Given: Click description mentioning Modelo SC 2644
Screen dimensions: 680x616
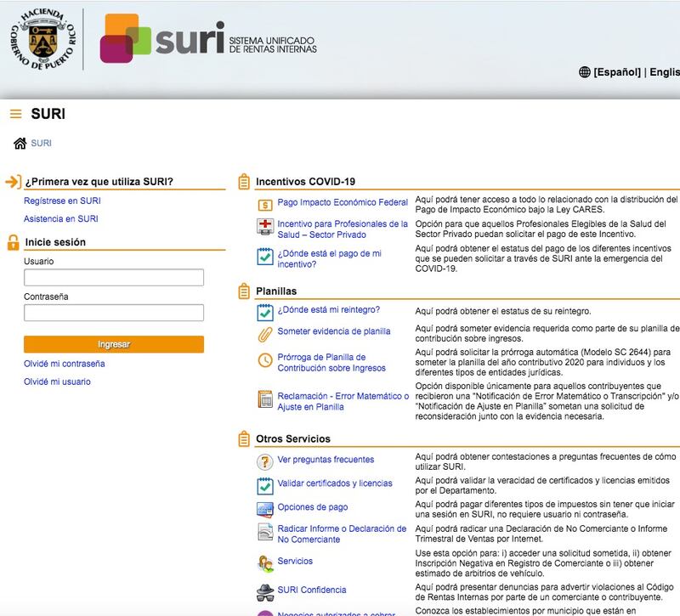Looking at the screenshot, I should [x=543, y=363].
